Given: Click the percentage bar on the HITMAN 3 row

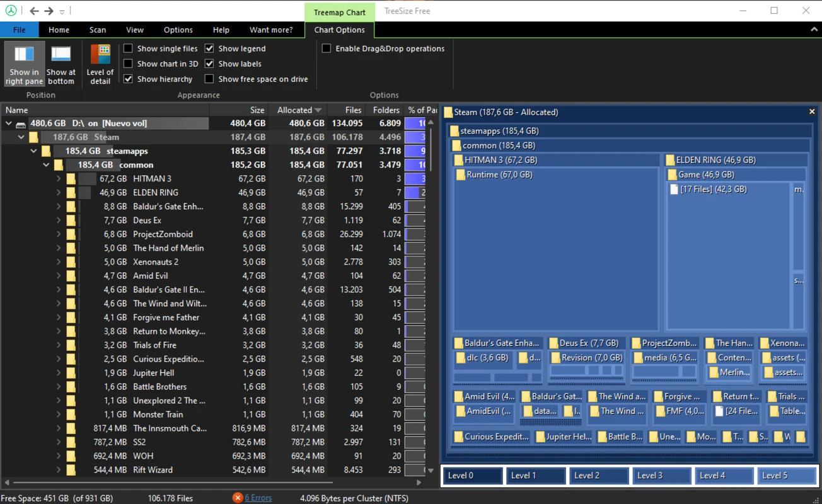Looking at the screenshot, I should [x=415, y=178].
